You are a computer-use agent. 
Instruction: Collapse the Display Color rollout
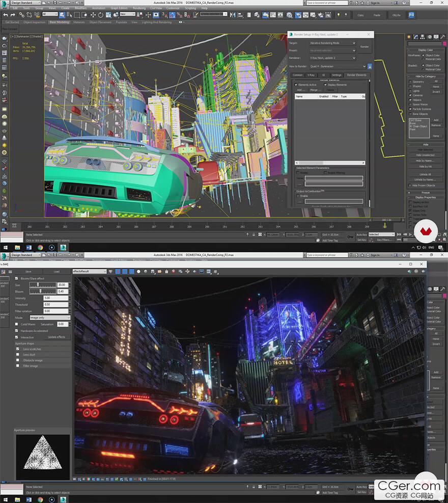click(426, 50)
